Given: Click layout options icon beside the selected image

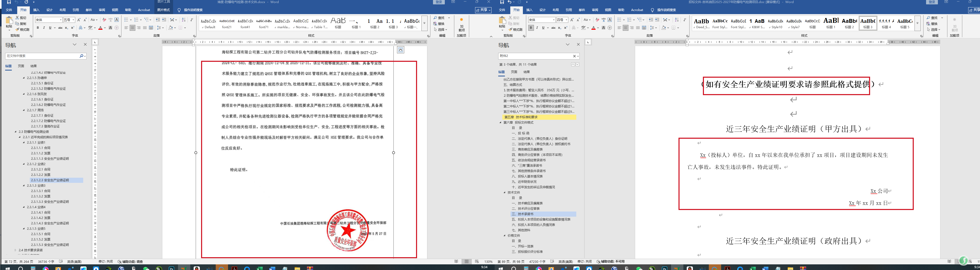Looking at the screenshot, I should (401, 50).
